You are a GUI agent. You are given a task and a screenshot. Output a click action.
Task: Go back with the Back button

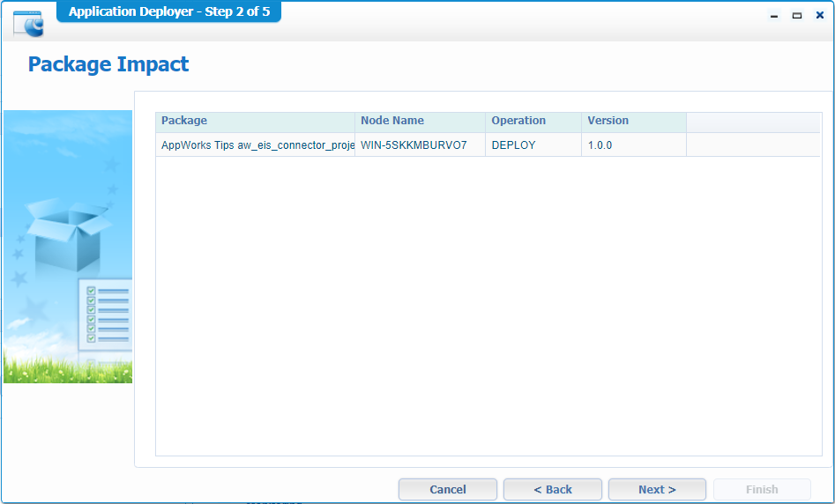tap(553, 490)
